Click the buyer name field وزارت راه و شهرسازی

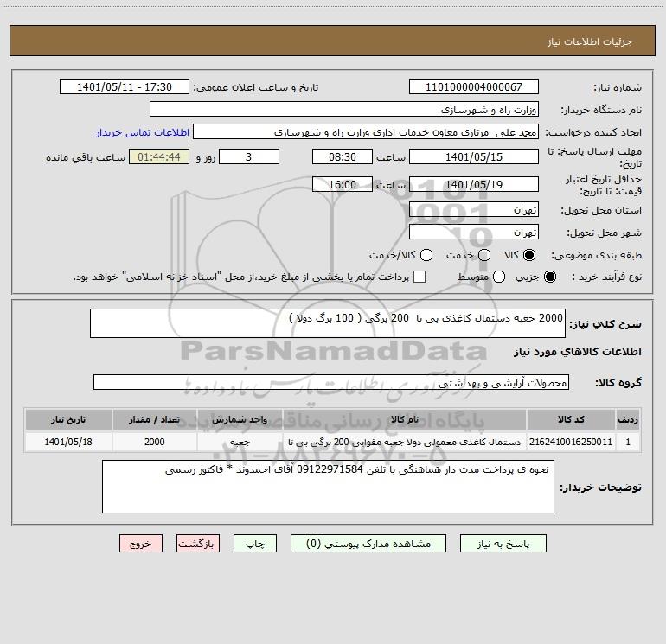344,110
